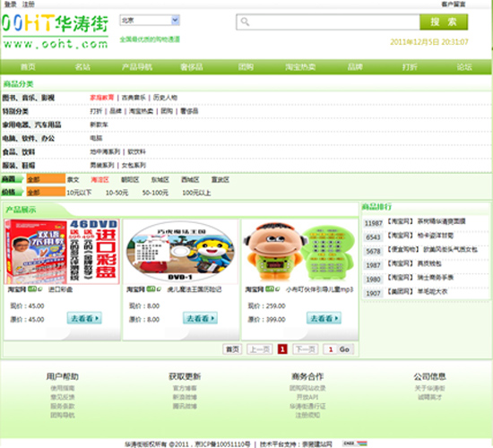Open the top-ranked item with 11987 count

pos(425,222)
